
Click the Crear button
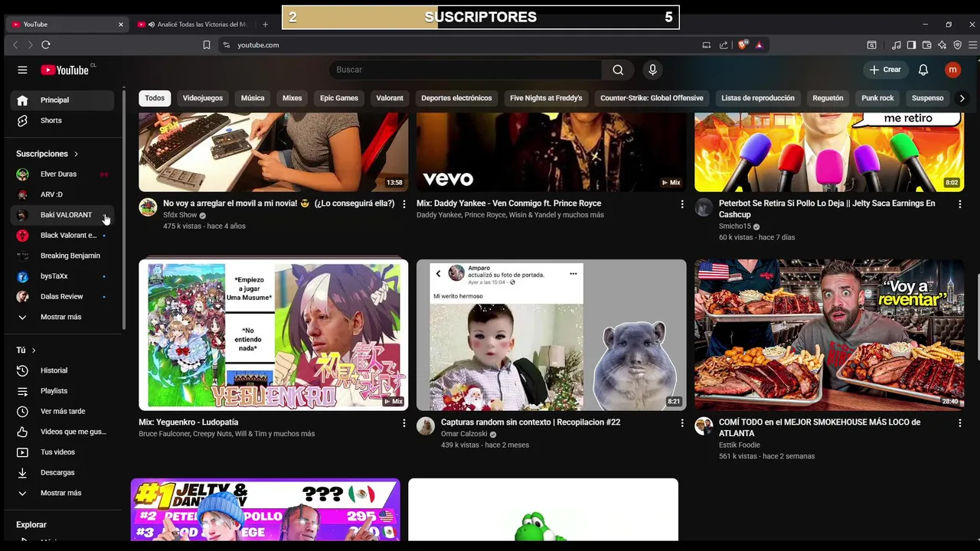coord(885,70)
